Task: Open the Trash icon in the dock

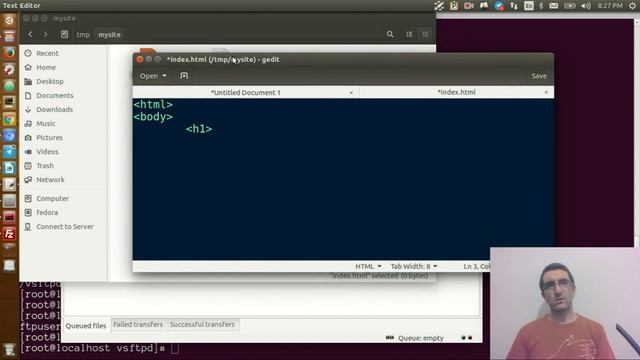Action: click(9, 350)
